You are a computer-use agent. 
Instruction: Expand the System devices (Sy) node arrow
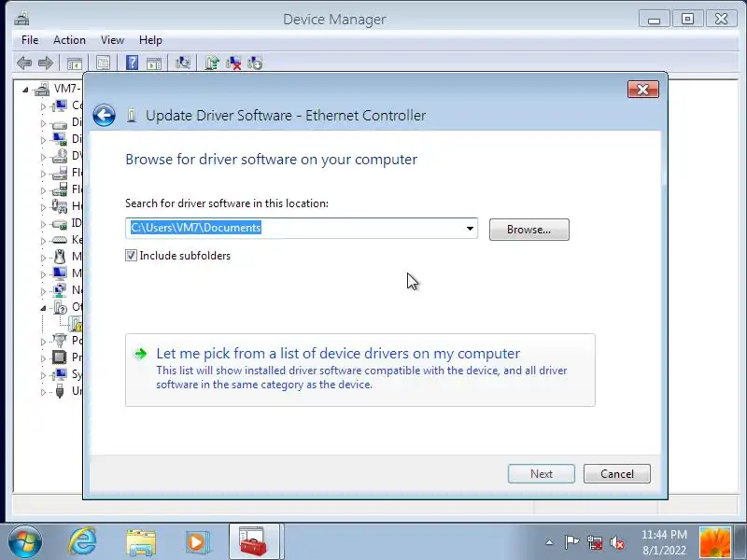click(43, 376)
